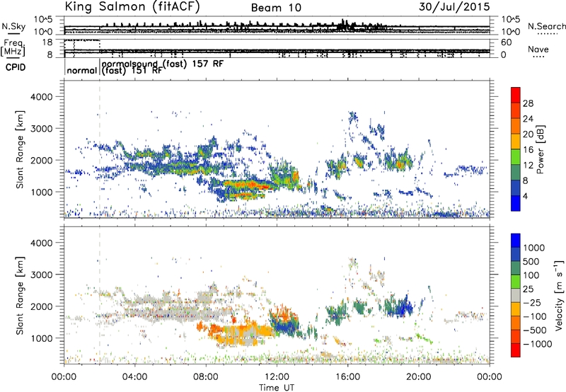Click the CPID row label
Viewport: 566px width, 392px height.
pos(16,67)
